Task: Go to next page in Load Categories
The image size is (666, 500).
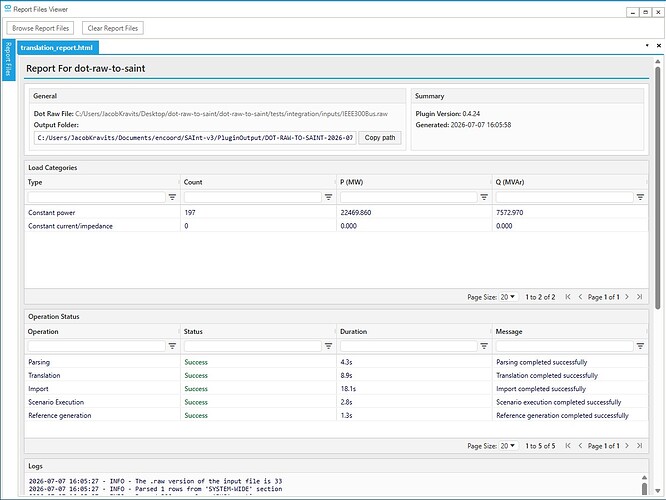Action: pyautogui.click(x=627, y=297)
